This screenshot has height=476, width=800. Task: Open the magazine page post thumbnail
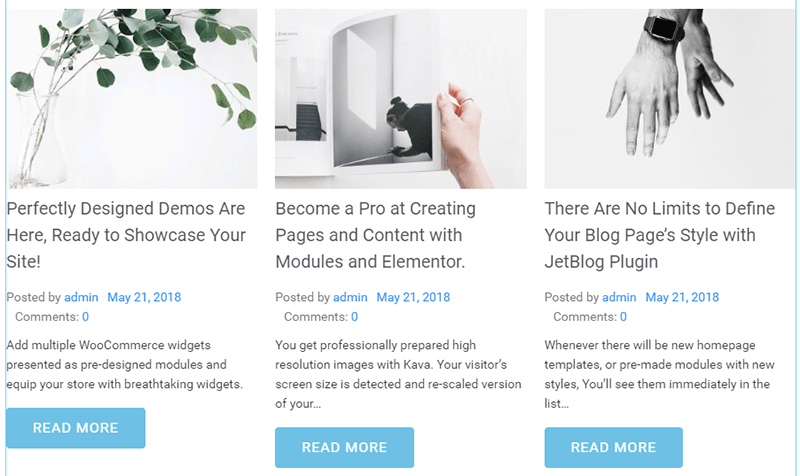(401, 98)
